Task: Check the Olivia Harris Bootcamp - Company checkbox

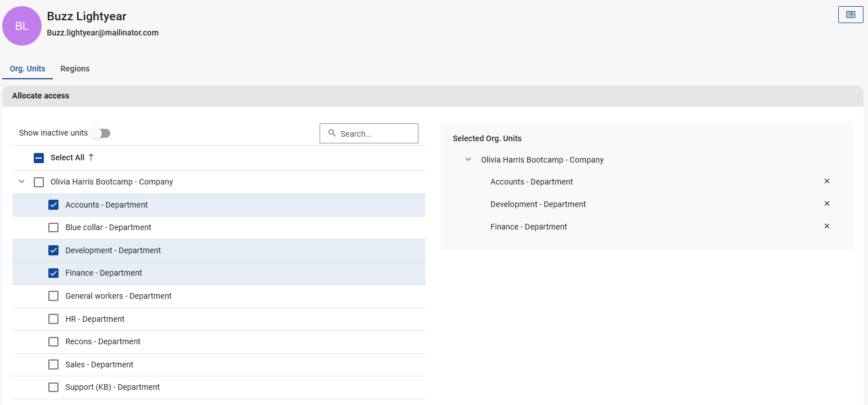Action: point(39,182)
